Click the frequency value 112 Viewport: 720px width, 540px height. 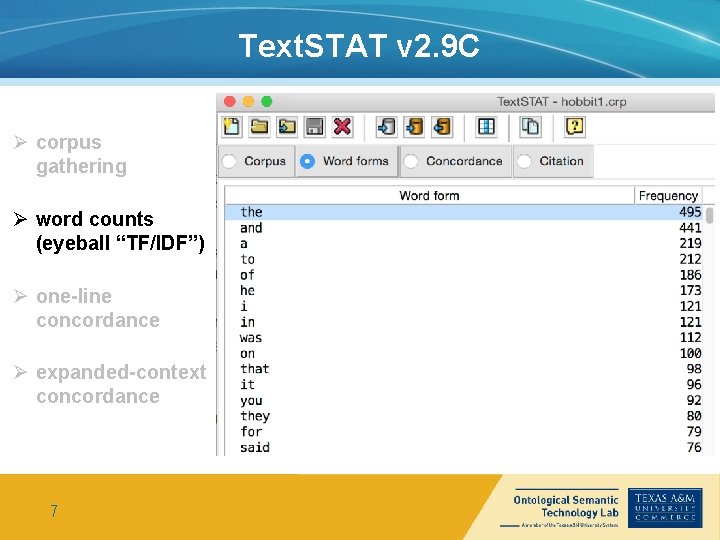click(x=690, y=338)
